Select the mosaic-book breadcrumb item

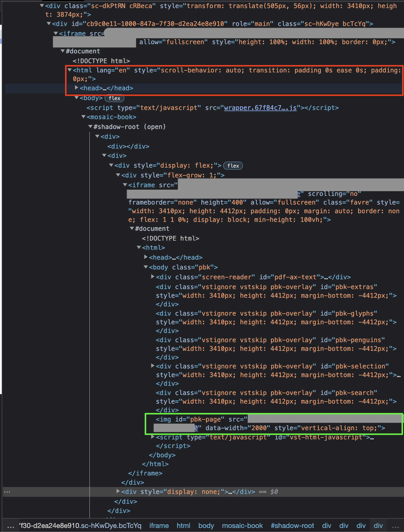pos(242,526)
